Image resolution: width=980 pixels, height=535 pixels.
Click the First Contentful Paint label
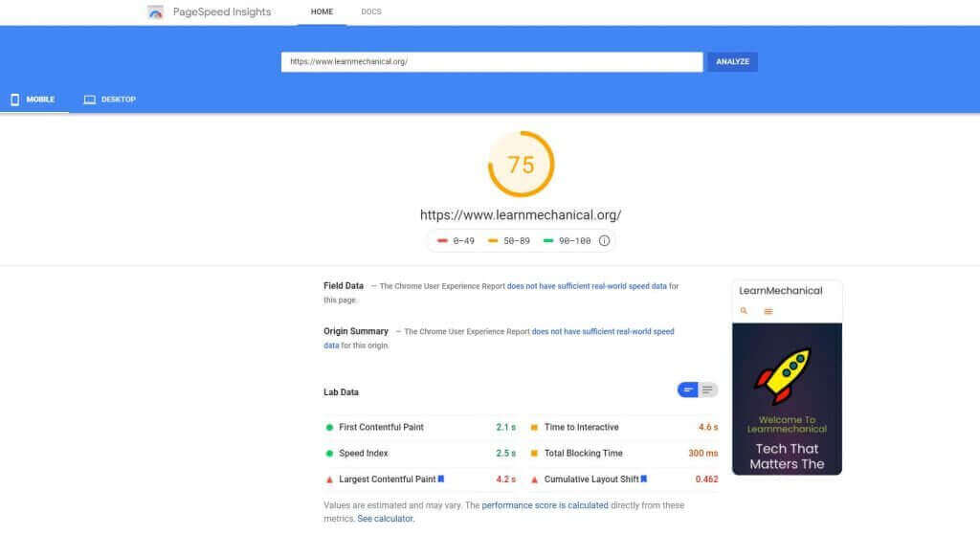pyautogui.click(x=381, y=428)
